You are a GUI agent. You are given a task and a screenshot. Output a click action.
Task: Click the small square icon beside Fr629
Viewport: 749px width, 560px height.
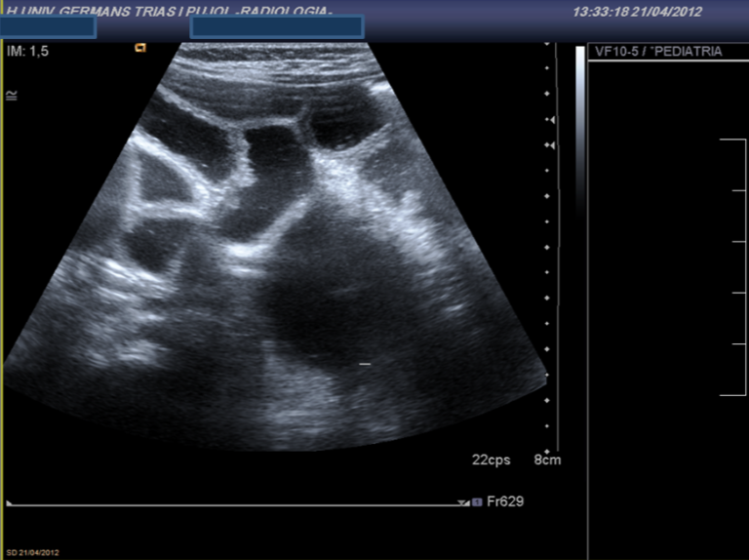pyautogui.click(x=477, y=502)
